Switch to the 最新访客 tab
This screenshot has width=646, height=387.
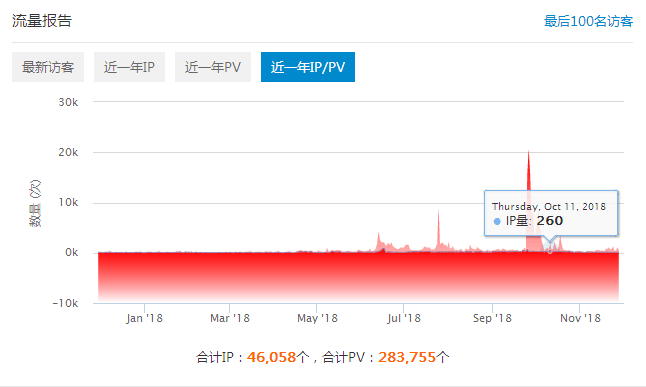[x=48, y=67]
